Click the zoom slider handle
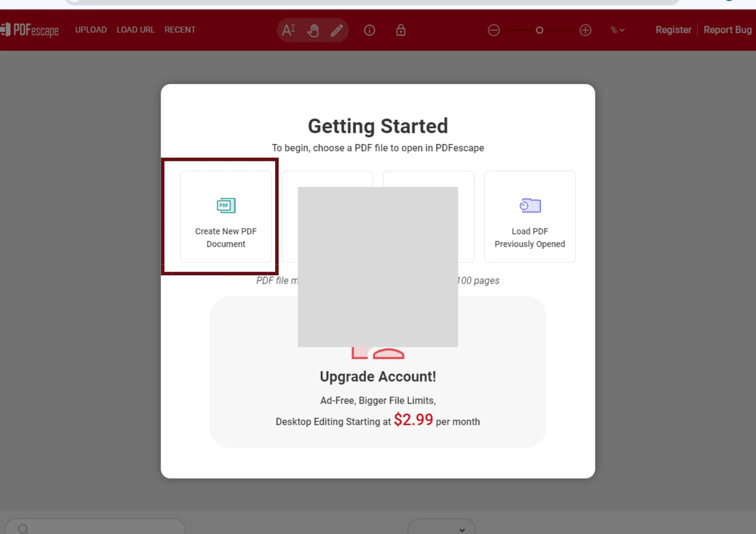This screenshot has width=756, height=534. 539,30
